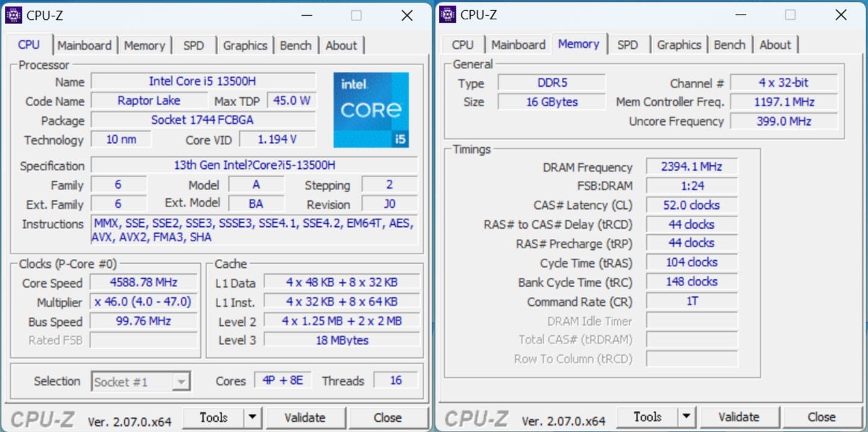The height and width of the screenshot is (432, 868).
Task: Click the Tools button in right window
Action: 648,417
